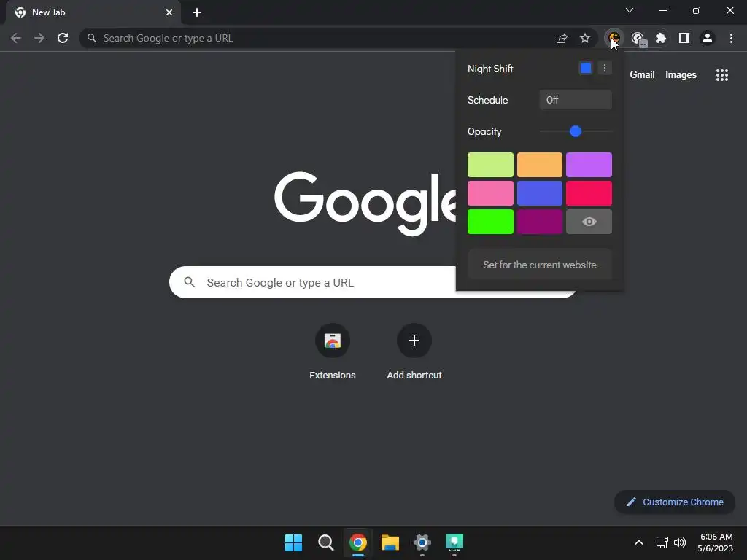Select the dark magenta color swatch

540,222
